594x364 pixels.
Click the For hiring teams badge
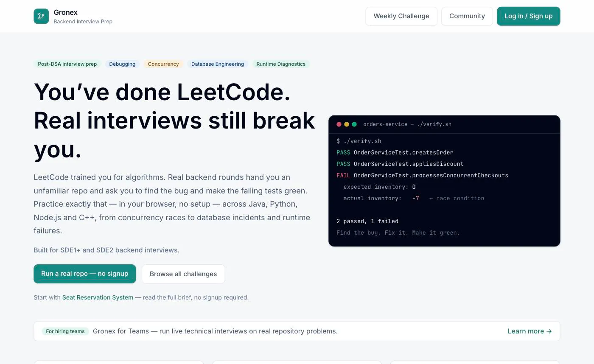pos(65,331)
